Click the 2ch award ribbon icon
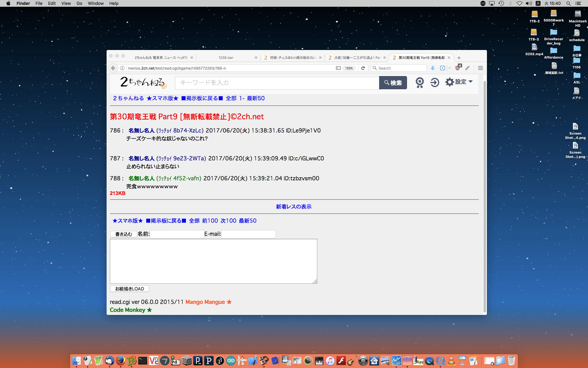The height and width of the screenshot is (368, 588). pos(420,82)
